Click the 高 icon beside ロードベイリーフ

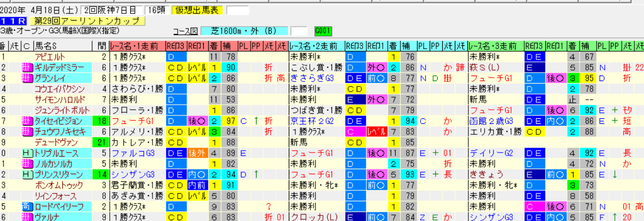[27, 206]
